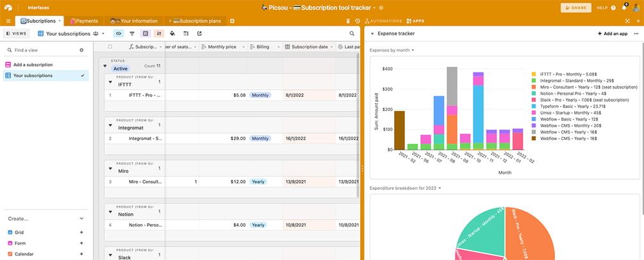Open view list settings gear

coord(81,50)
